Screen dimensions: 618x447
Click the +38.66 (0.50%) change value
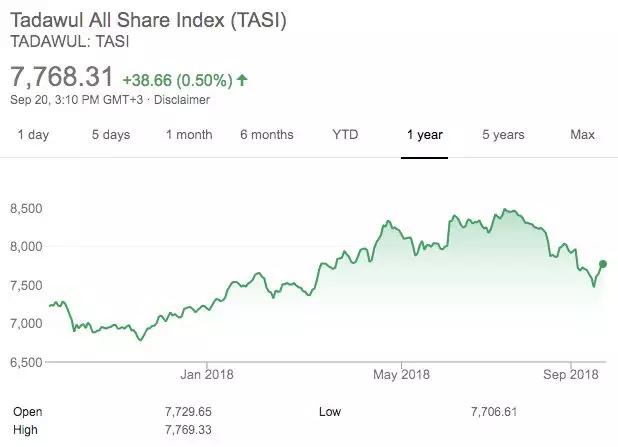[178, 79]
